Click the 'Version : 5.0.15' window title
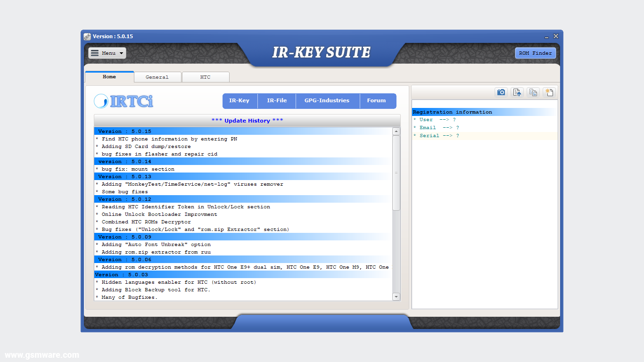 (113, 36)
